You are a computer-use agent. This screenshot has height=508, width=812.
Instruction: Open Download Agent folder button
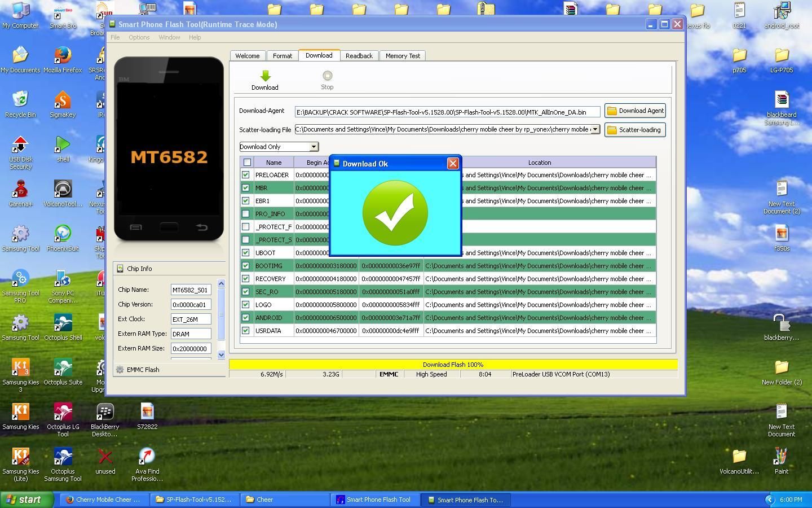pos(635,111)
